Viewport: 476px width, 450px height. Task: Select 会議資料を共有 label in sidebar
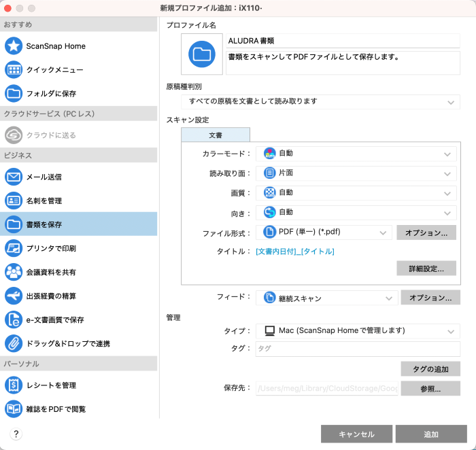(x=51, y=272)
